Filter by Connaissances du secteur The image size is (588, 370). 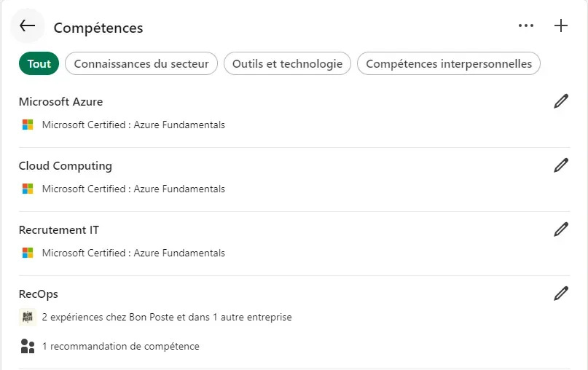click(x=141, y=63)
